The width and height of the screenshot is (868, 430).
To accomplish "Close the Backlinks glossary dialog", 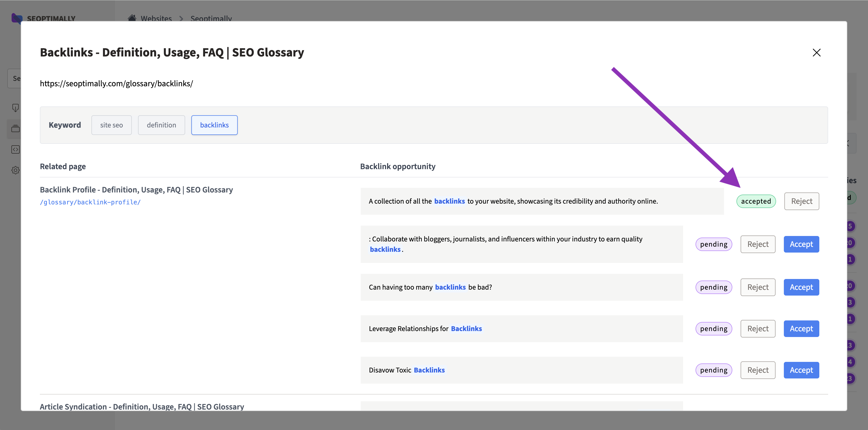I will 816,53.
